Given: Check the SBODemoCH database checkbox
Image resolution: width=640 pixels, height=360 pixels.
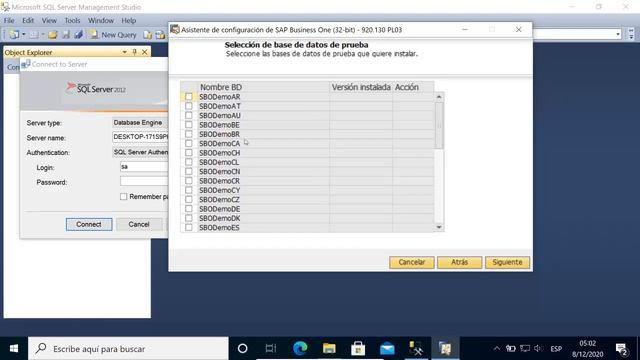Looking at the screenshot, I should click(189, 153).
